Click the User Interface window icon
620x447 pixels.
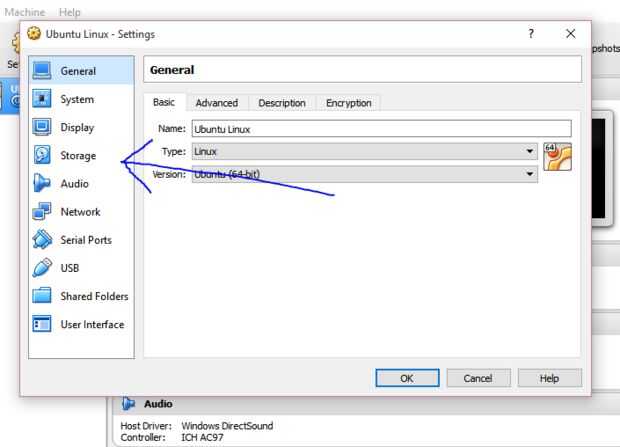[x=42, y=324]
